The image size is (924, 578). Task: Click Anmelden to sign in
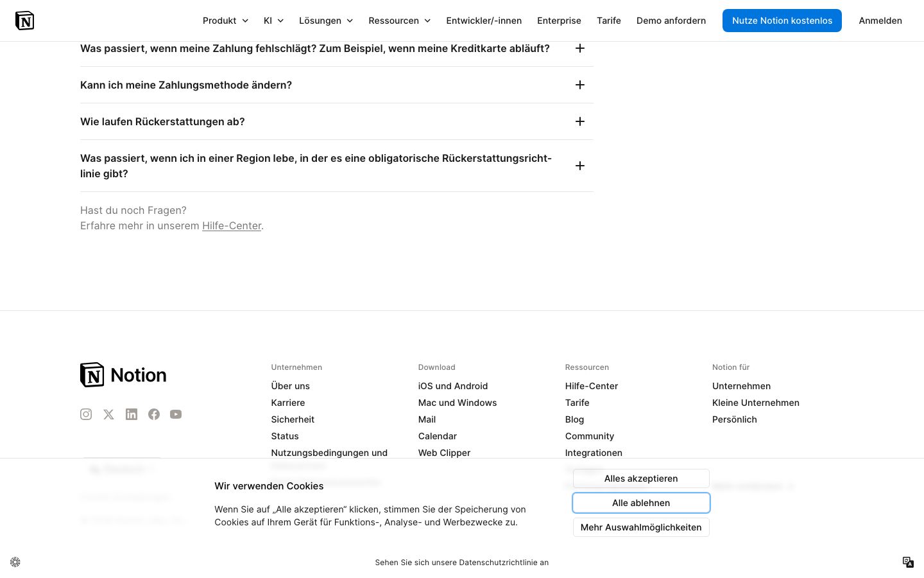click(x=880, y=21)
